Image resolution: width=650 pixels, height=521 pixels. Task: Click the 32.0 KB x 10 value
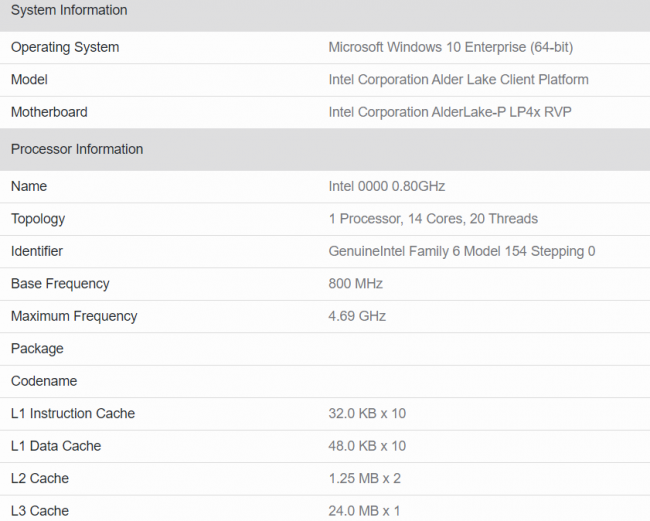[367, 413]
